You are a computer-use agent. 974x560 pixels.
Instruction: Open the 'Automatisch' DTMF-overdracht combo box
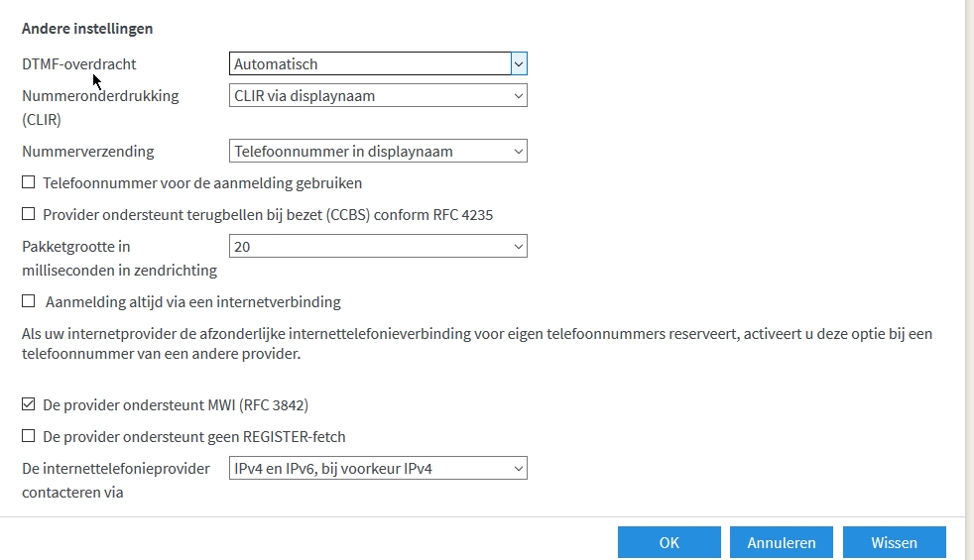click(371, 64)
